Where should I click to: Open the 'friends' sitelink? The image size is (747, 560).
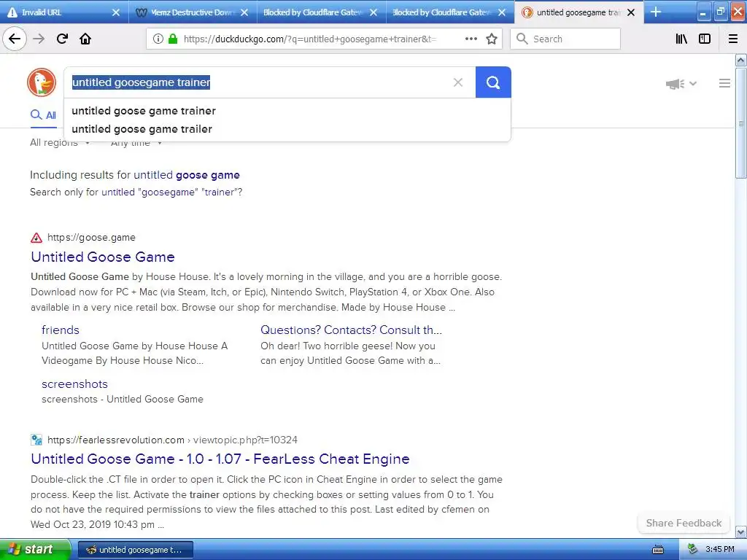tap(60, 330)
